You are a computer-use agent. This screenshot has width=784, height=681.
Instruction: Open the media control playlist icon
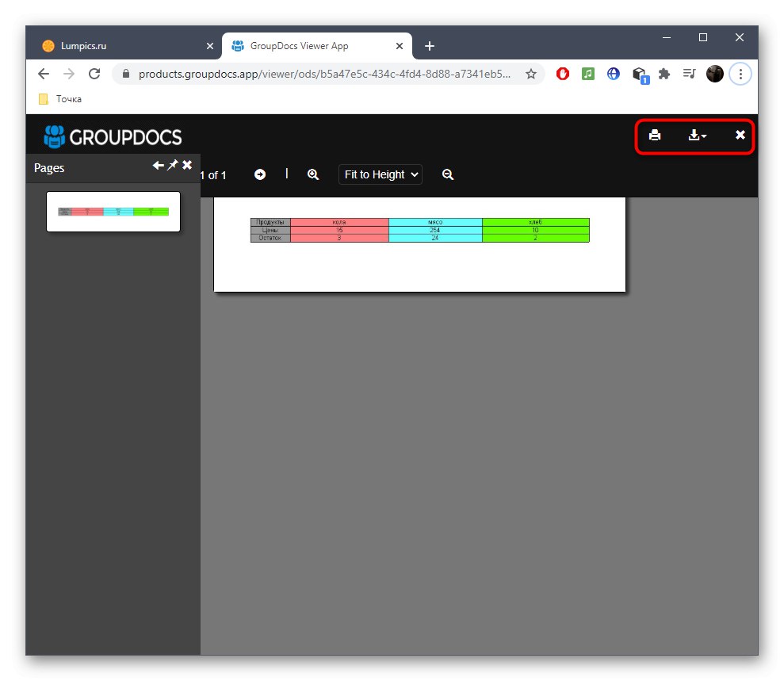690,74
